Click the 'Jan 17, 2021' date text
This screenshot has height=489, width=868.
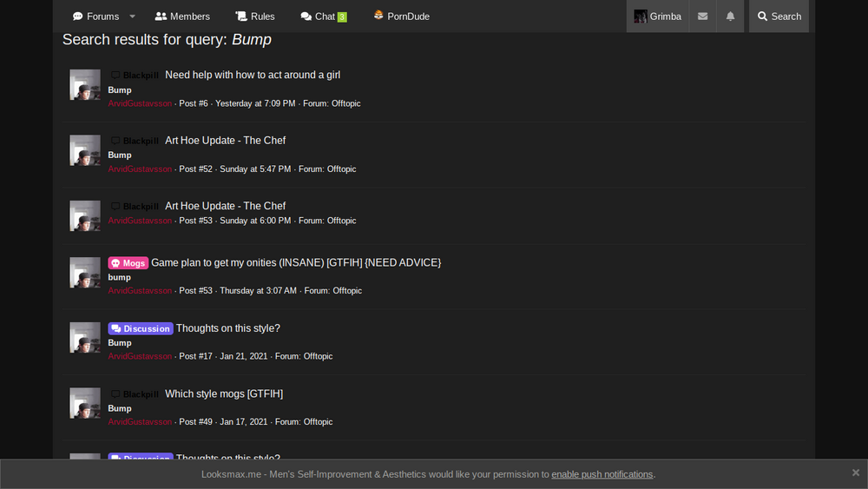click(x=244, y=422)
